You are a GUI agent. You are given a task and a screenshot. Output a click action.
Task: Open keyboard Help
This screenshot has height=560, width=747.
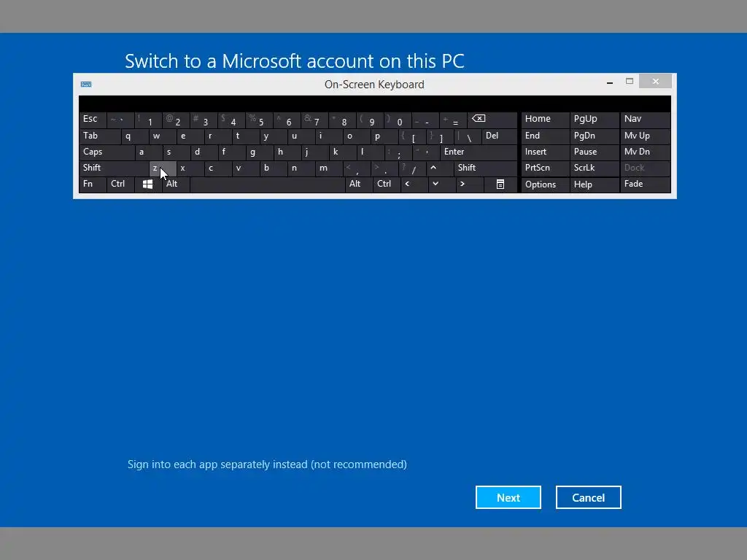595,184
